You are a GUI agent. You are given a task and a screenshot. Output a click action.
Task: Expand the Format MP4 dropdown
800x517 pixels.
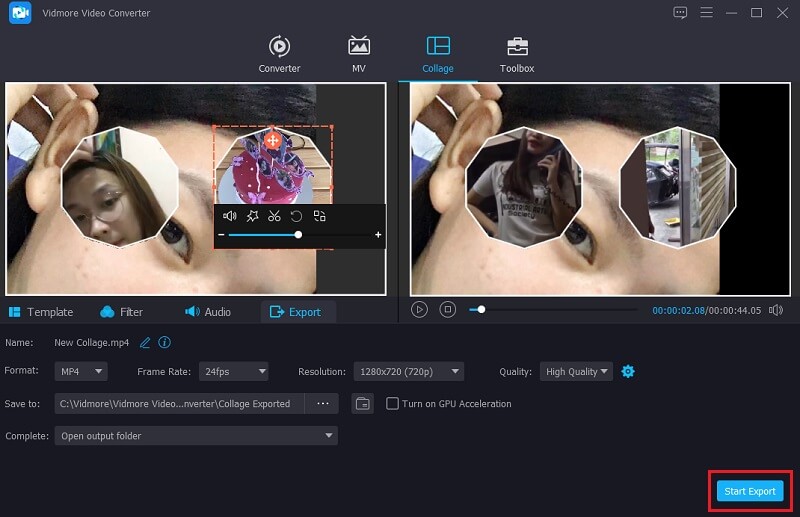(81, 372)
